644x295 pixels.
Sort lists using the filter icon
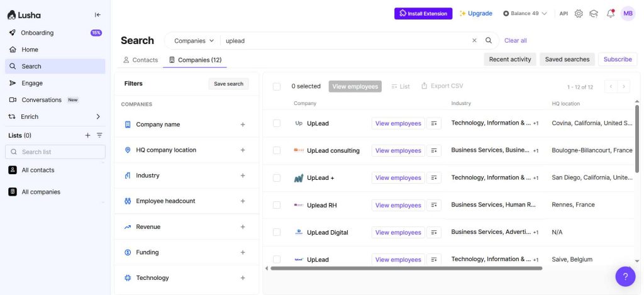[99, 135]
